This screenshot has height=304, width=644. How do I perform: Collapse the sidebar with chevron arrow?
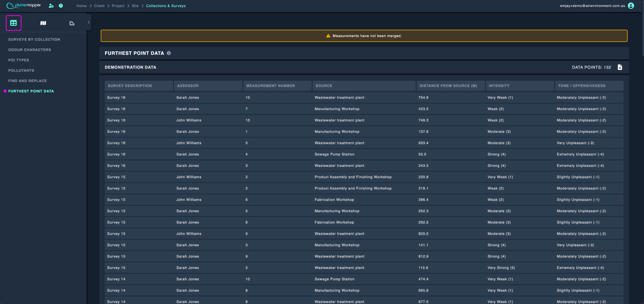pos(89,22)
